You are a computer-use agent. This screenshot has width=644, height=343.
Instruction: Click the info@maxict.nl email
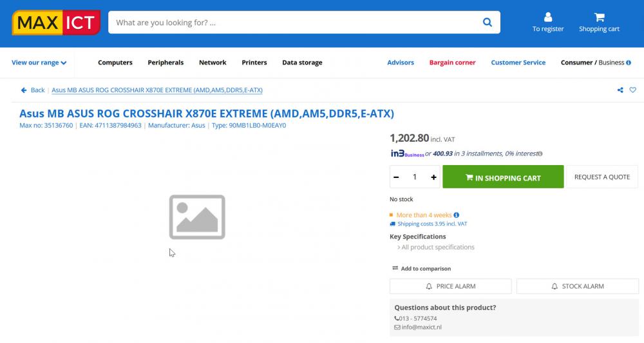coord(421,328)
